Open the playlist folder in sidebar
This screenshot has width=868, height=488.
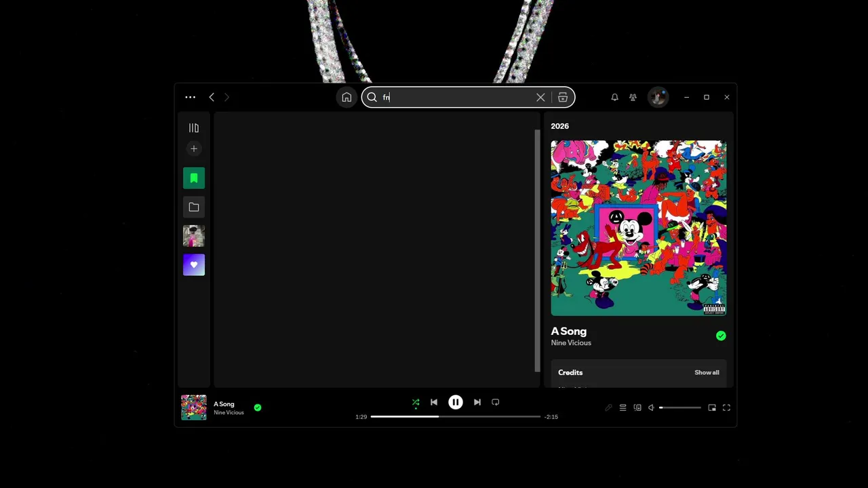(194, 207)
